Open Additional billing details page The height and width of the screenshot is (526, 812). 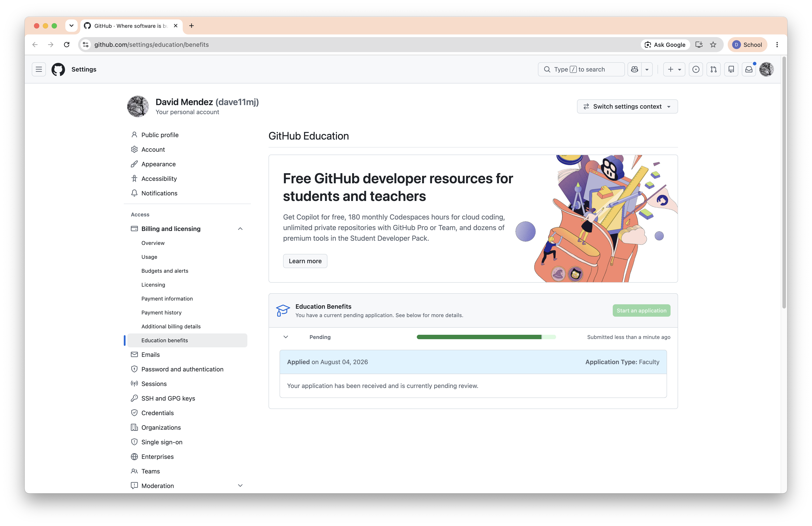pos(187,326)
